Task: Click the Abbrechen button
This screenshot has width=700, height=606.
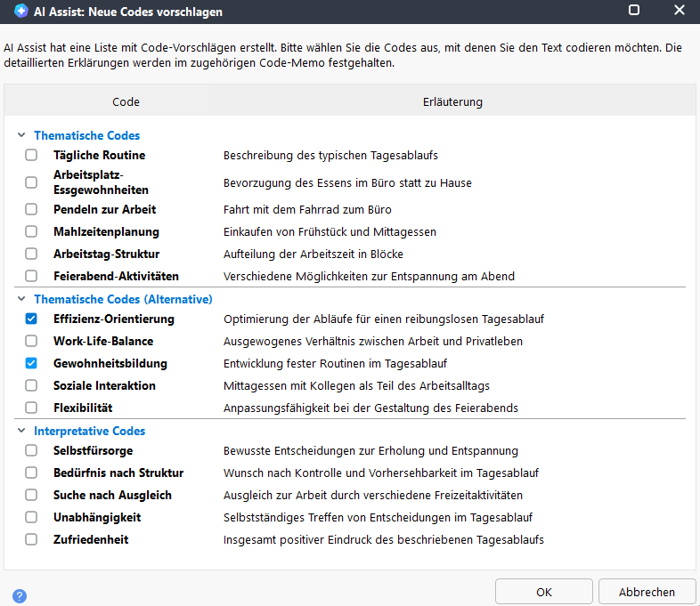Action: tap(647, 592)
